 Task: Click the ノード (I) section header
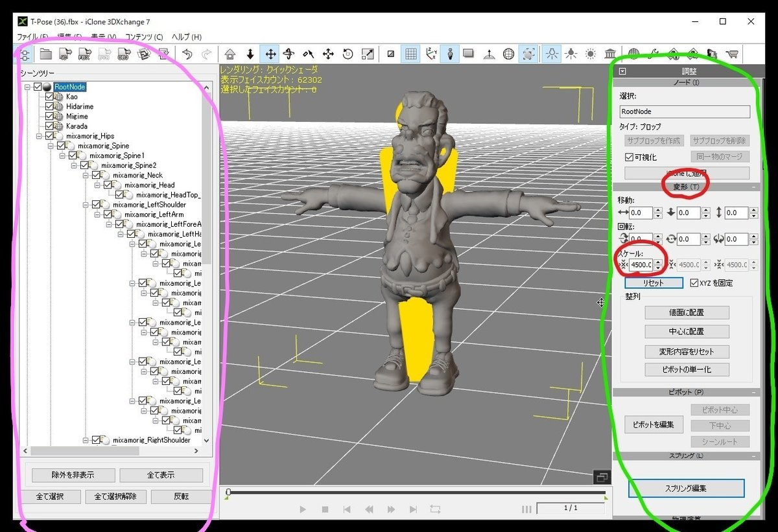(x=686, y=82)
